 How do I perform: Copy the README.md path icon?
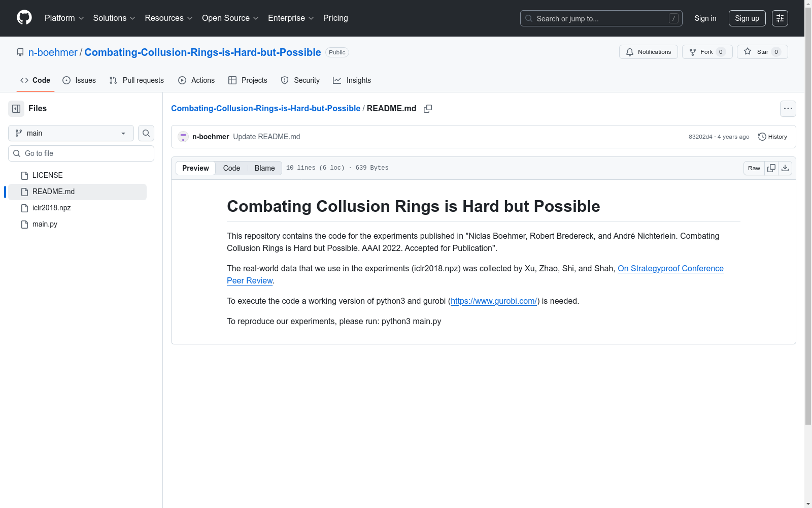pyautogui.click(x=428, y=108)
